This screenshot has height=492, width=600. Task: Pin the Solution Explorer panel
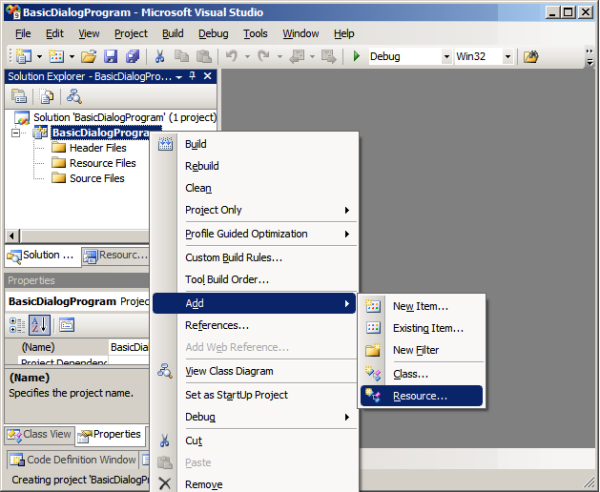[x=192, y=76]
